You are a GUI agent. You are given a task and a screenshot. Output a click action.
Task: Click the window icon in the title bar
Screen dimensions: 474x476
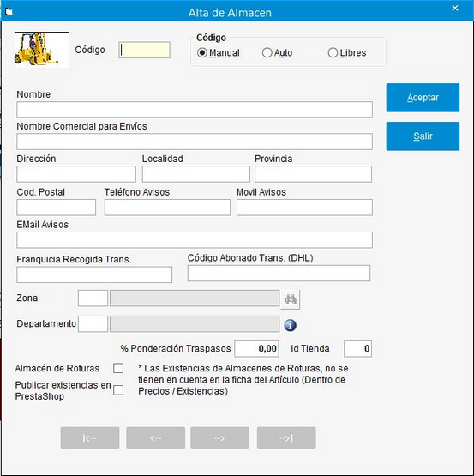click(x=9, y=11)
